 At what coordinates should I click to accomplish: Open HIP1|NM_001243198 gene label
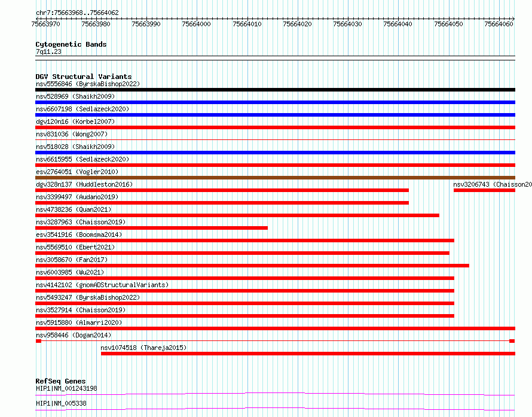[66, 388]
